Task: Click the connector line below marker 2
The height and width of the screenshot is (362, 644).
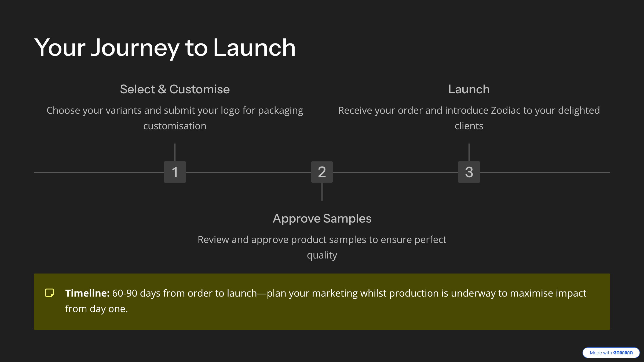Action: (x=322, y=192)
